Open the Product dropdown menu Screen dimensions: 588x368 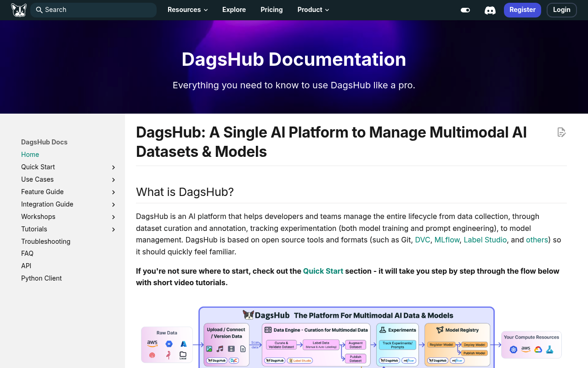coord(313,10)
